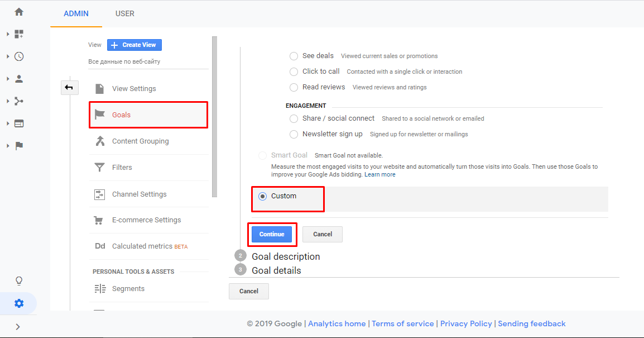
Task: Switch to the USER tab
Action: click(x=124, y=13)
